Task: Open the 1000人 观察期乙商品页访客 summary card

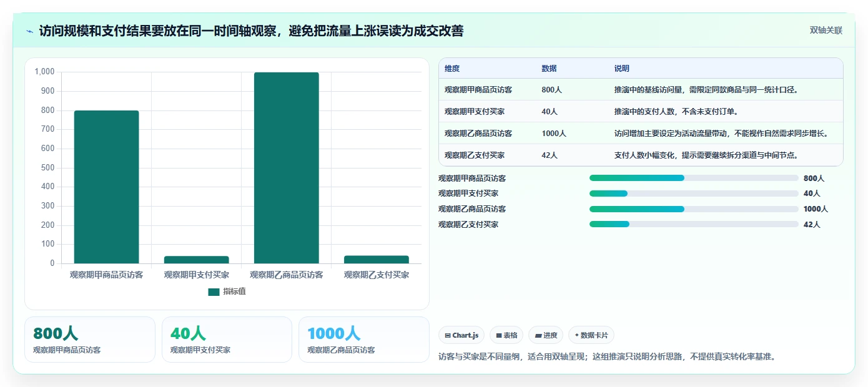Action: (364, 340)
